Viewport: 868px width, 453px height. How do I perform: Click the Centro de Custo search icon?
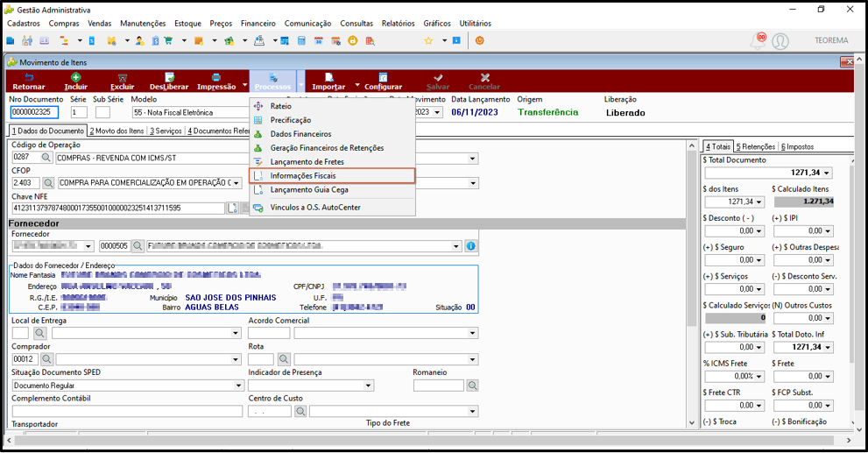point(300,411)
